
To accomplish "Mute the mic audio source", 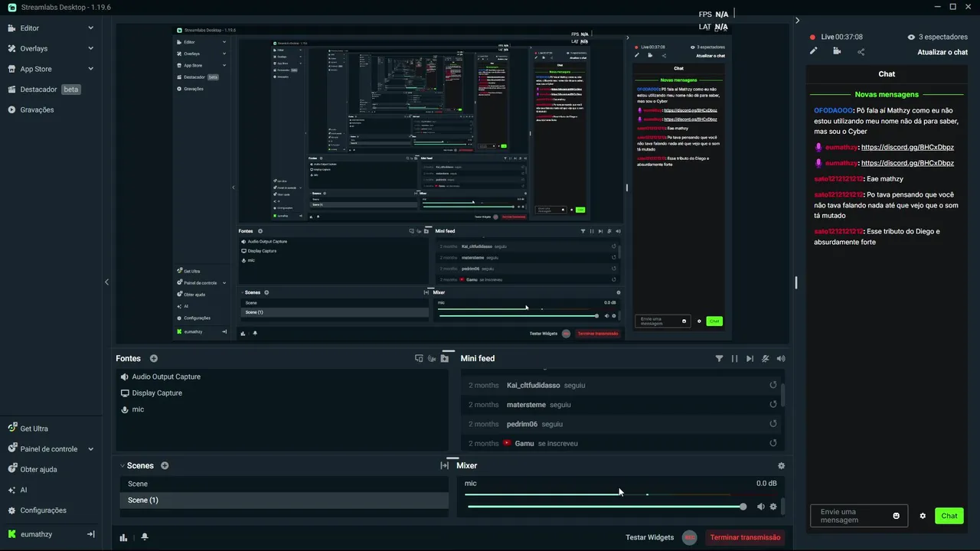I will 760,507.
